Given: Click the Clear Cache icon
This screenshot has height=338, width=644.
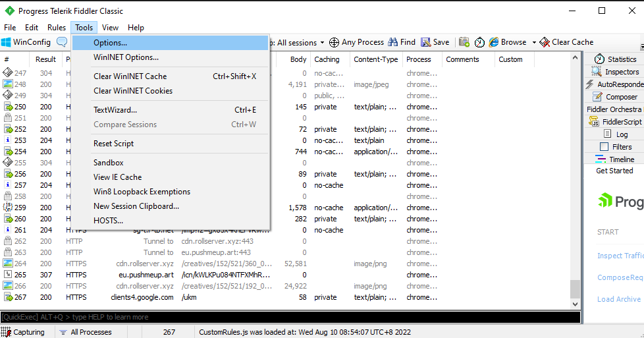Looking at the screenshot, I should (545, 42).
